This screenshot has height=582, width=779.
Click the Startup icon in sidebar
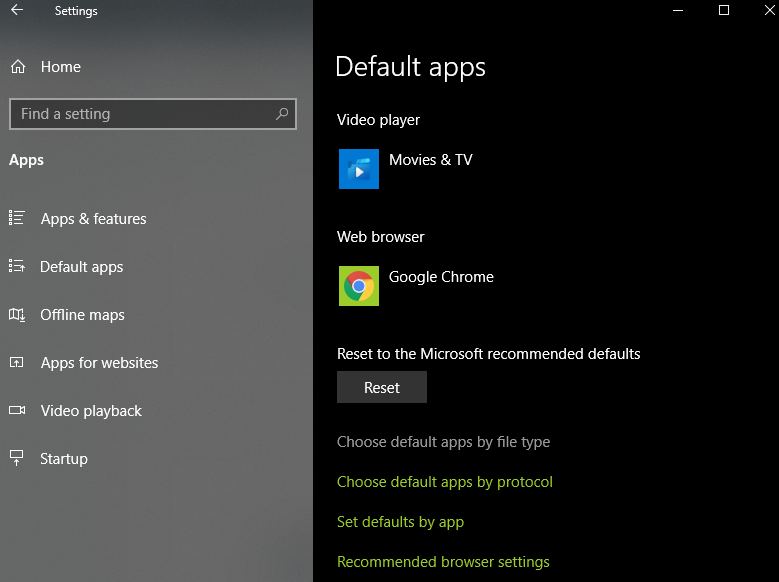click(16, 458)
